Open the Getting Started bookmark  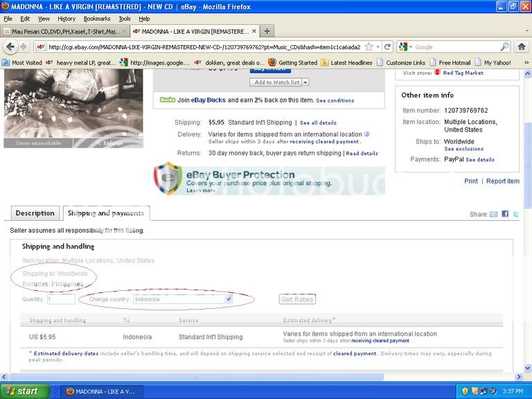pos(292,62)
